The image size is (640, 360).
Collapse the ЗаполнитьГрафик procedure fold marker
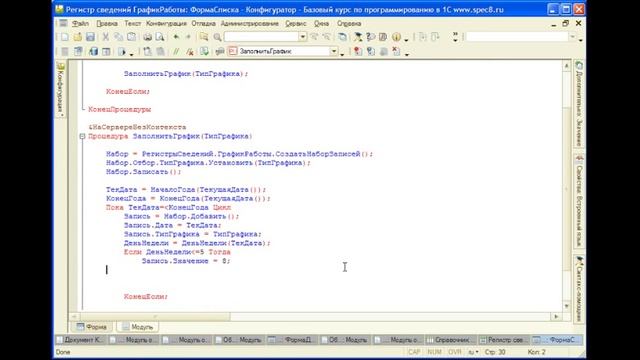point(82,136)
